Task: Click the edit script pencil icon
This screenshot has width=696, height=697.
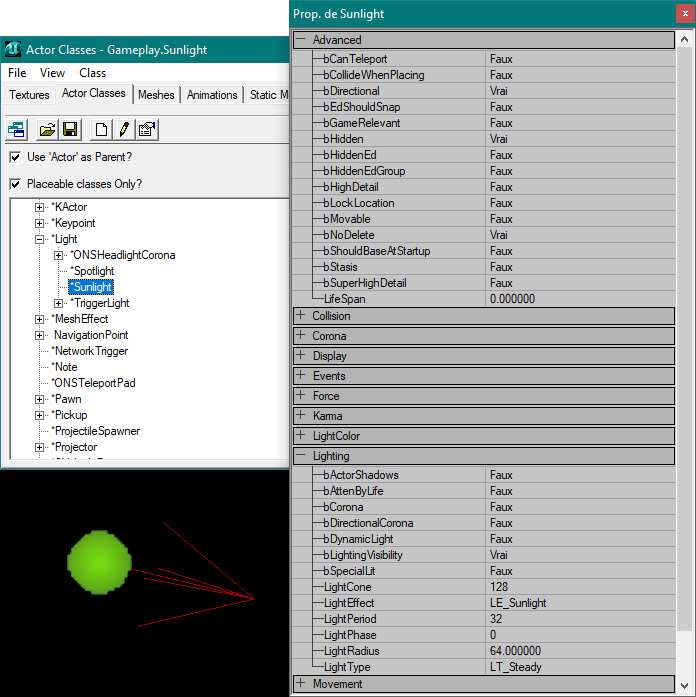Action: [123, 129]
